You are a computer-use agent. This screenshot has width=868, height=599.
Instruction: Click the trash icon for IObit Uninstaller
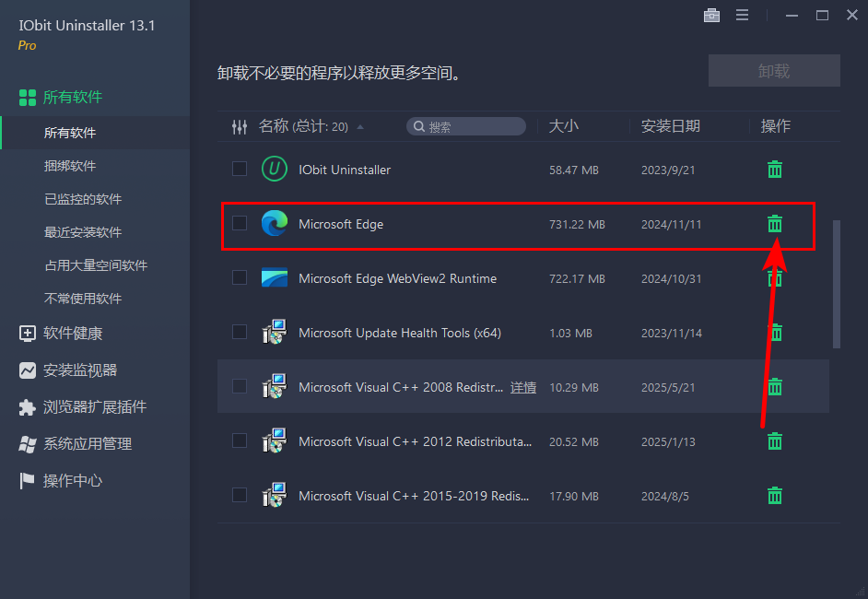coord(774,170)
